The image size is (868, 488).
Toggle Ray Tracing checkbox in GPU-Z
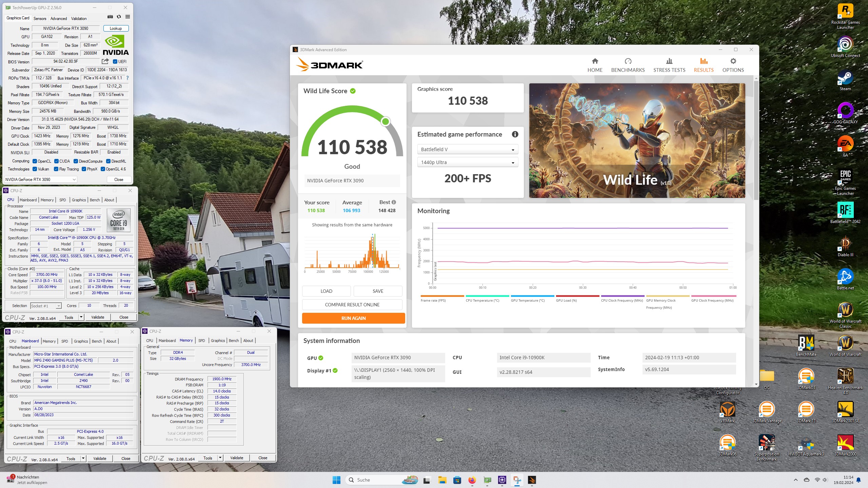[56, 169]
